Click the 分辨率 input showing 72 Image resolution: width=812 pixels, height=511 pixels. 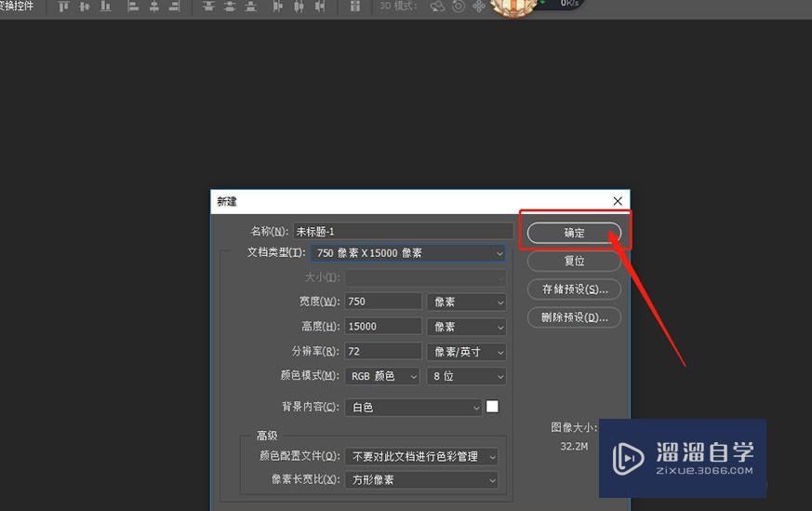click(x=382, y=352)
